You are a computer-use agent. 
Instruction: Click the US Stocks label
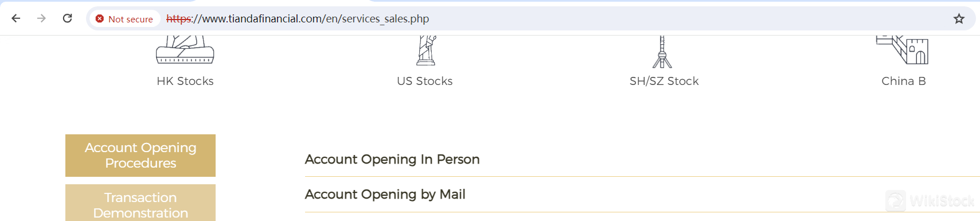tap(425, 81)
